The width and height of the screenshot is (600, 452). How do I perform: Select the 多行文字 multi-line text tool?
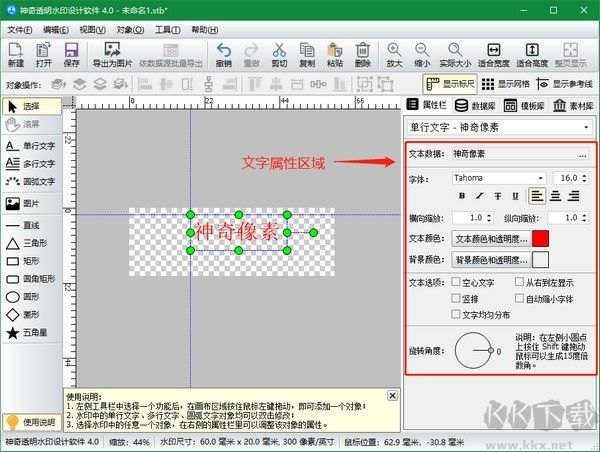click(31, 164)
